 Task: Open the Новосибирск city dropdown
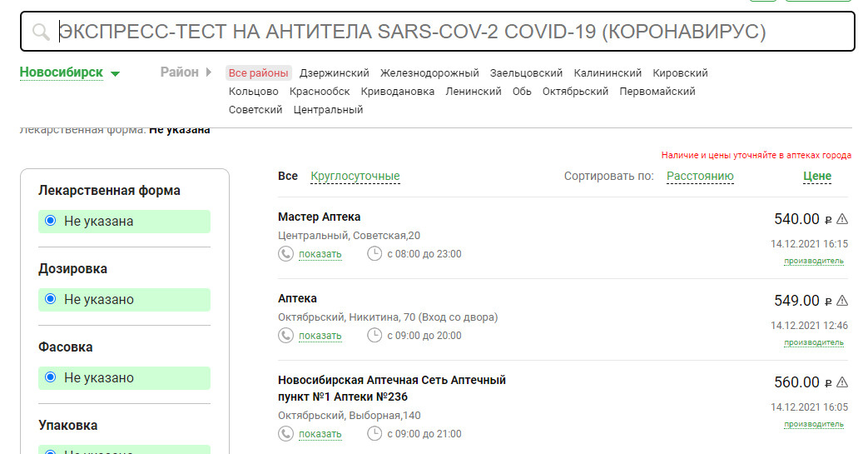62,72
